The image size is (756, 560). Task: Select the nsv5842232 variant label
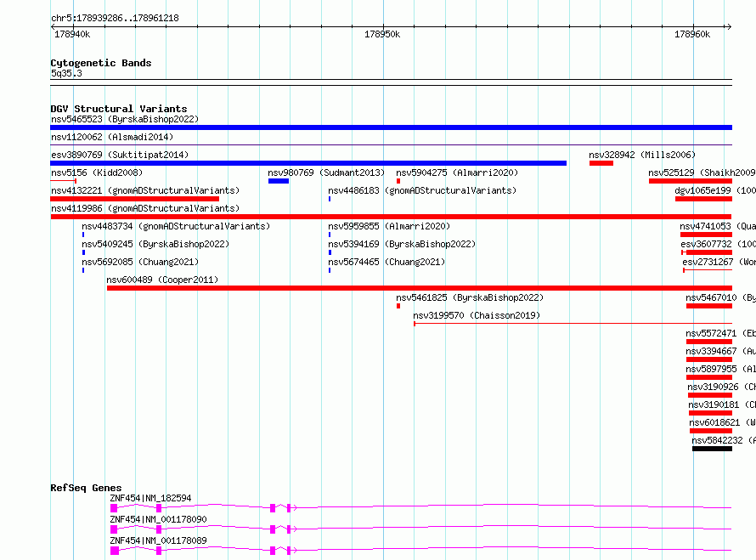[x=725, y=440]
